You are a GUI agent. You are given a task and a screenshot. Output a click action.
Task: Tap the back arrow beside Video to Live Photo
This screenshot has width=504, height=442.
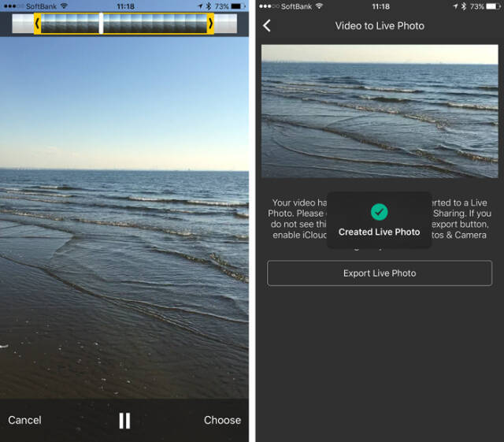tap(267, 26)
